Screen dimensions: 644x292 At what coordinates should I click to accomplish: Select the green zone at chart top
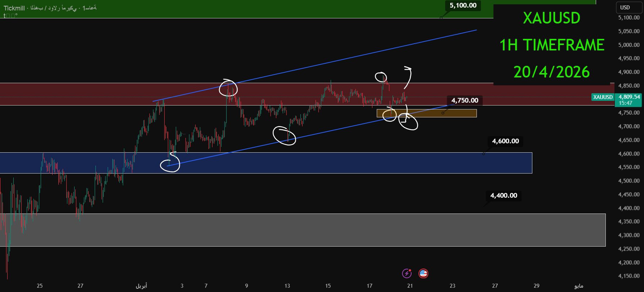click(216, 9)
